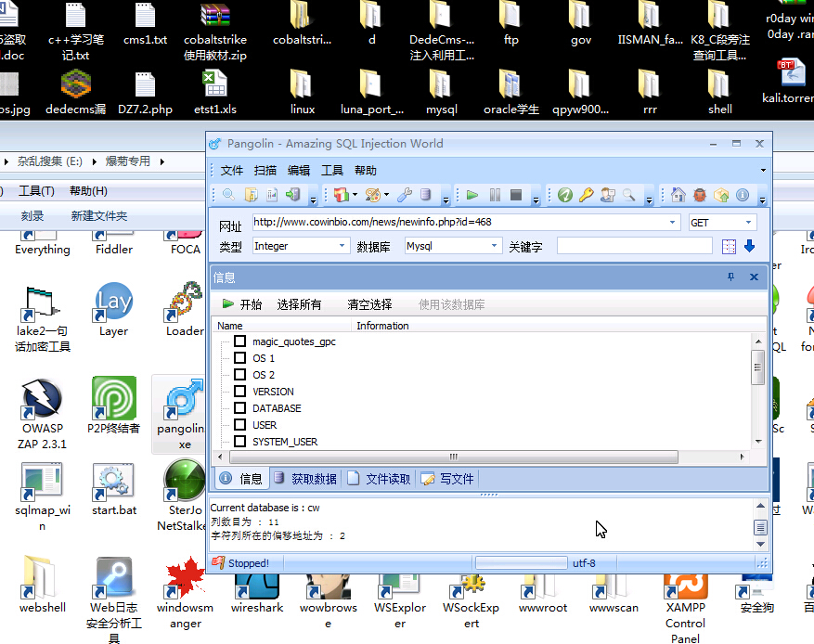The image size is (814, 644).
Task: Click the copy documents icon in Pangolin toolbar
Action: (x=252, y=195)
